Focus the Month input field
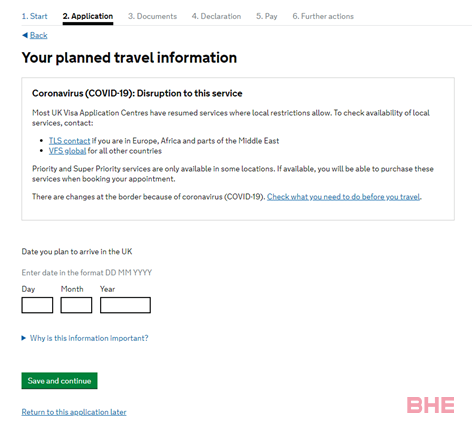 click(76, 305)
